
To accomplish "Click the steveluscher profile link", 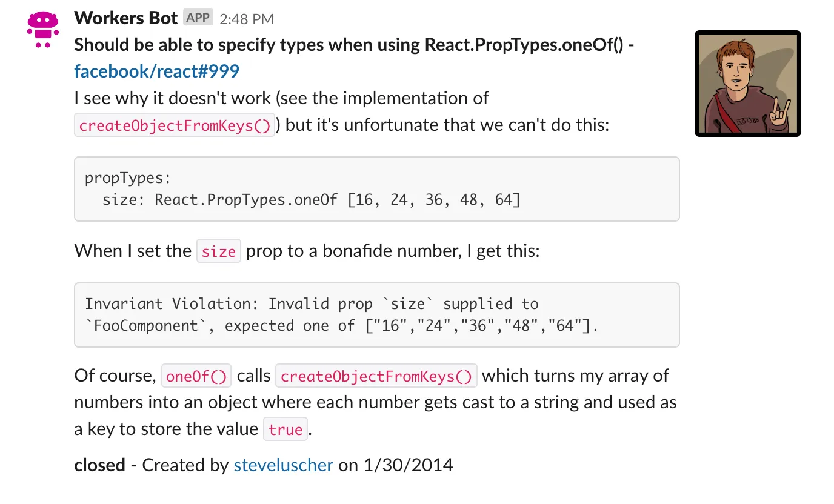I will coord(282,465).
